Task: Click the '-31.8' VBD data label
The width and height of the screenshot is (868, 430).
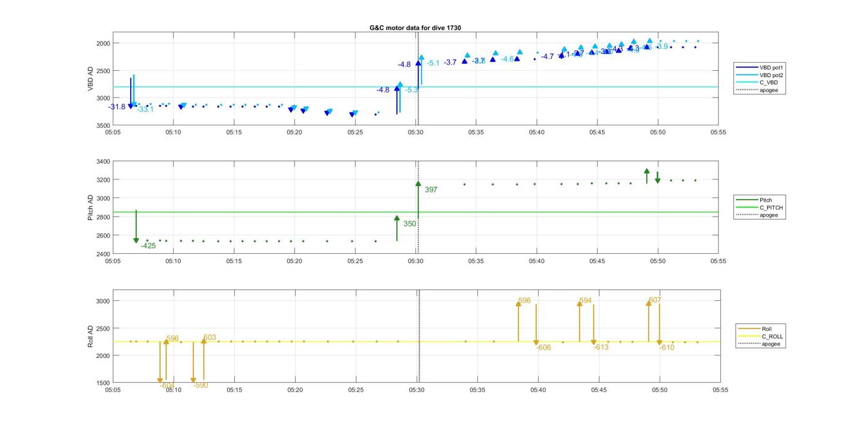Action: (117, 107)
